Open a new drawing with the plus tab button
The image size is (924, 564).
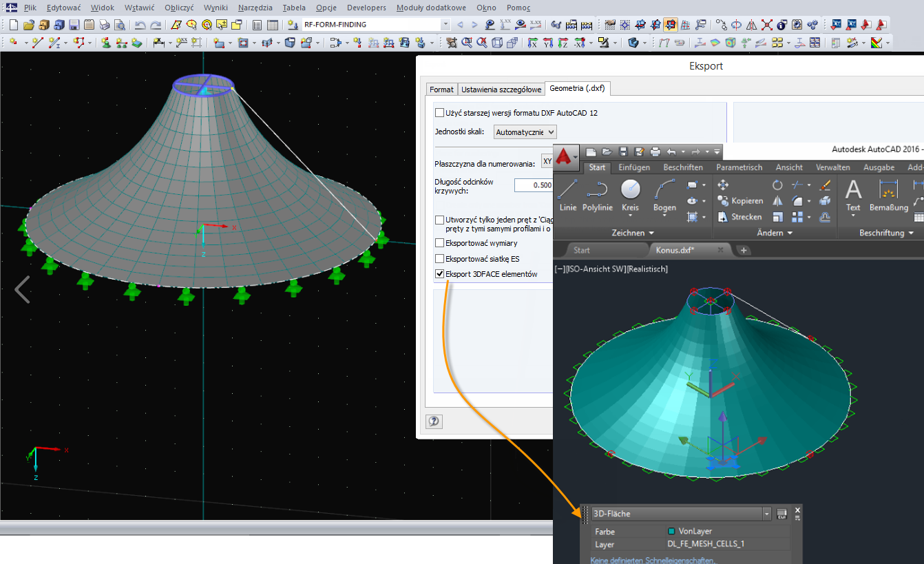coord(743,250)
